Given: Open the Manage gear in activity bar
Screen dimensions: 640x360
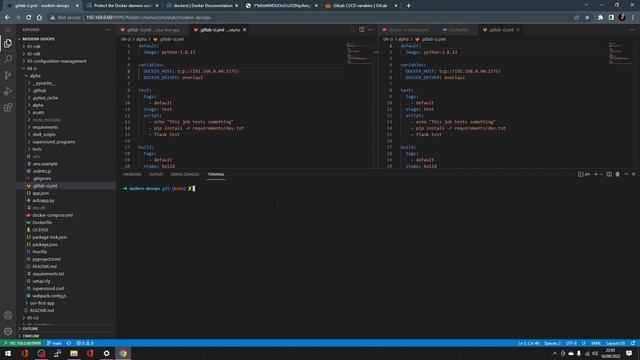Looking at the screenshot, I should pos(8,331).
